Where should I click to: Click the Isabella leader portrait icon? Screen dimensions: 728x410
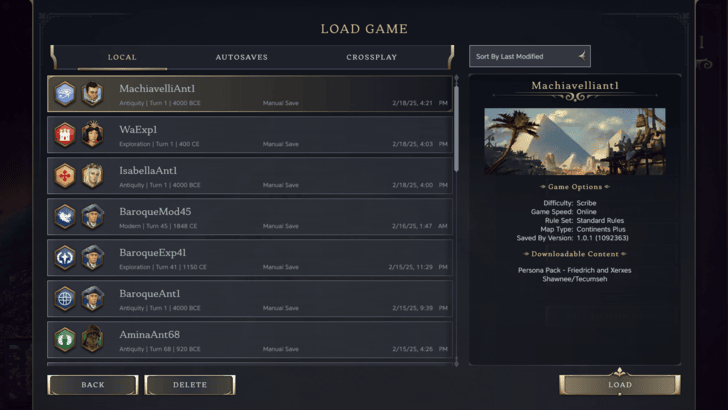click(x=92, y=176)
